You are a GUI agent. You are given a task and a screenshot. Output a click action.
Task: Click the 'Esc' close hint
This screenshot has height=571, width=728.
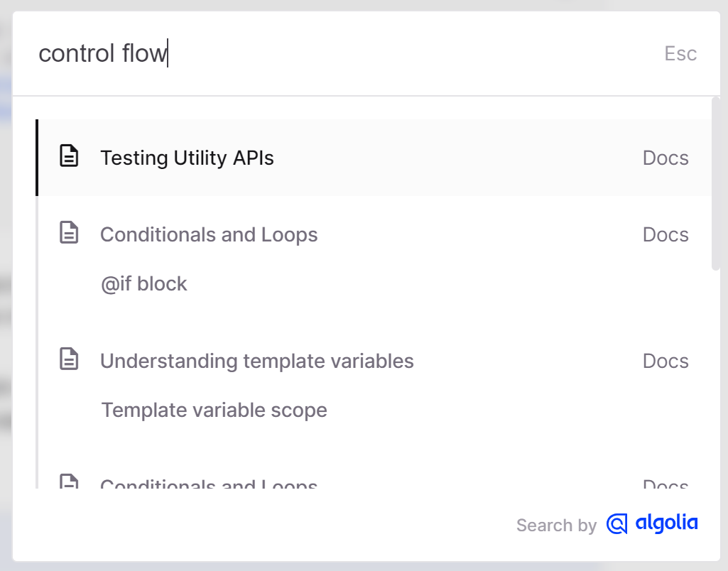[x=680, y=53]
